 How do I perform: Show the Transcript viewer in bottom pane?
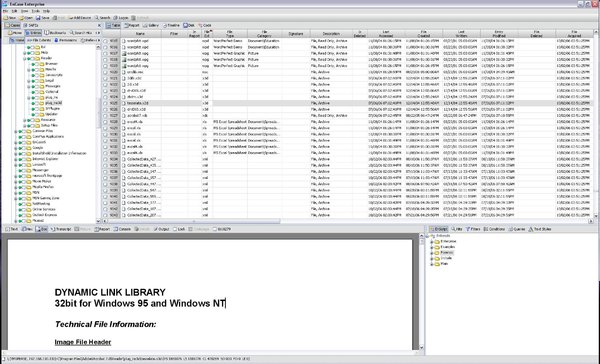click(x=61, y=229)
